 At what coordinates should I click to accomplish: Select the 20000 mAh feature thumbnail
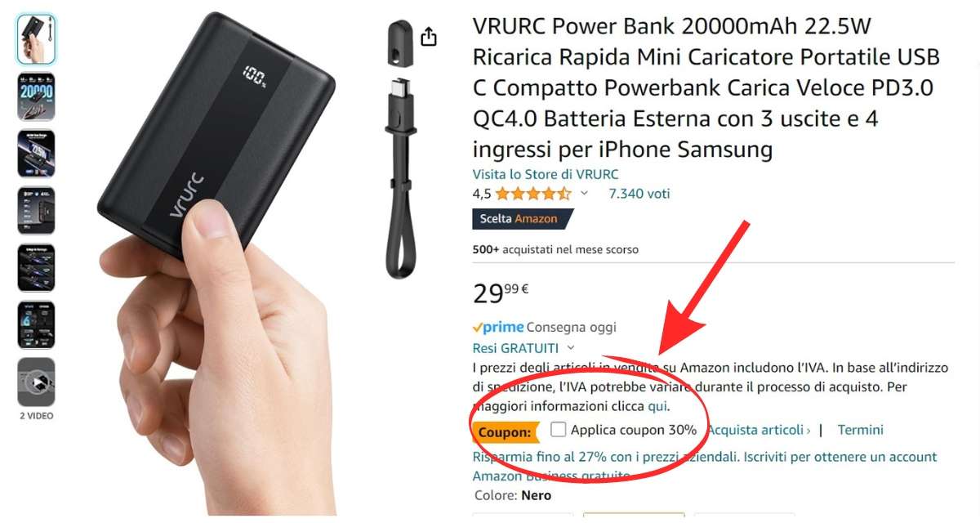[x=36, y=96]
